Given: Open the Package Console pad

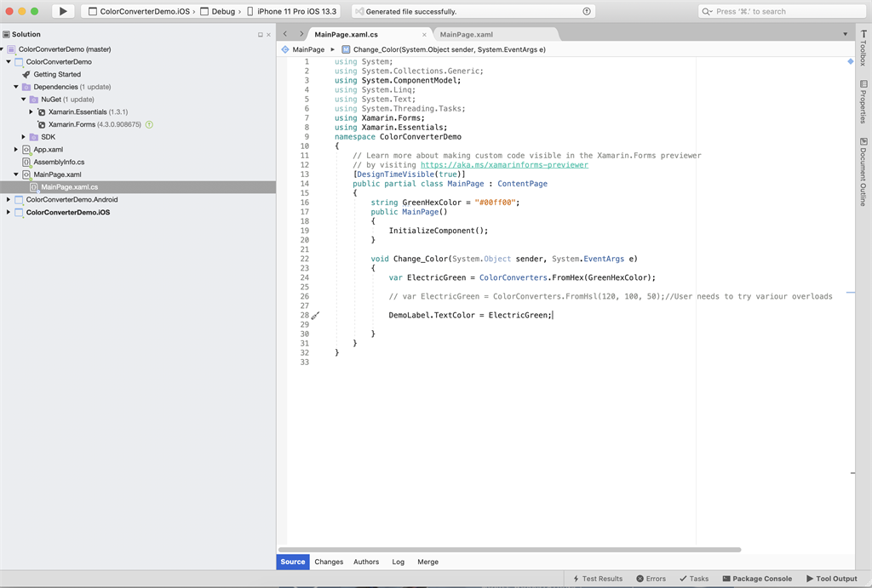Looking at the screenshot, I should click(756, 579).
